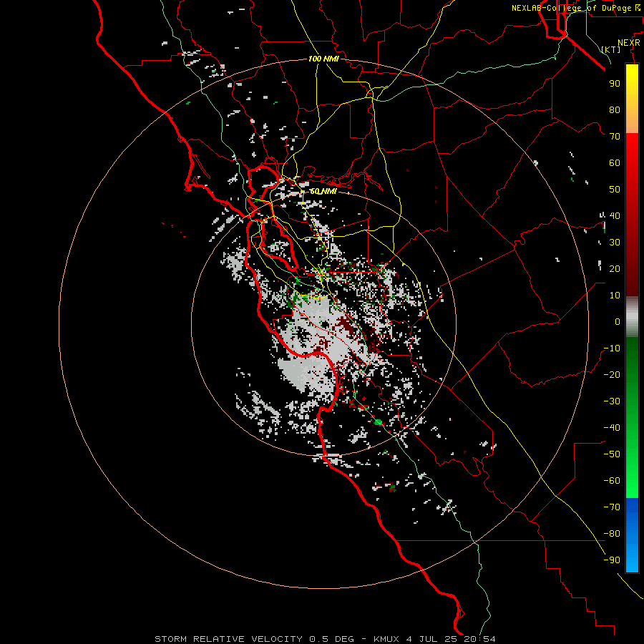Pick the blue segment of the color bar

click(x=632, y=535)
